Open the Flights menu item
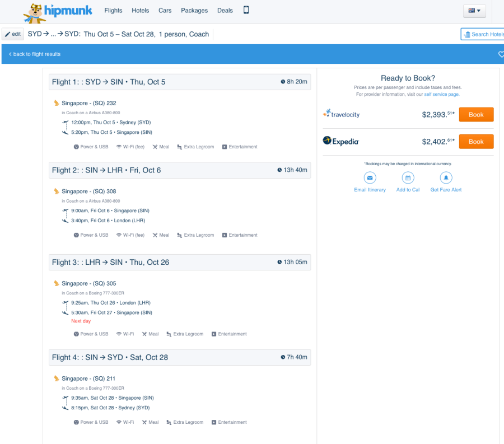The width and height of the screenshot is (504, 444). (x=113, y=11)
